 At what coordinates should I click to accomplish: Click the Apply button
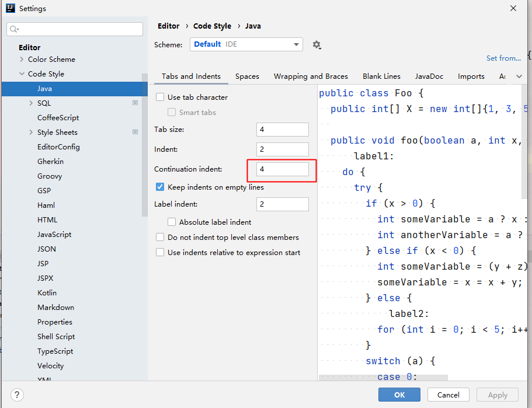pos(498,395)
